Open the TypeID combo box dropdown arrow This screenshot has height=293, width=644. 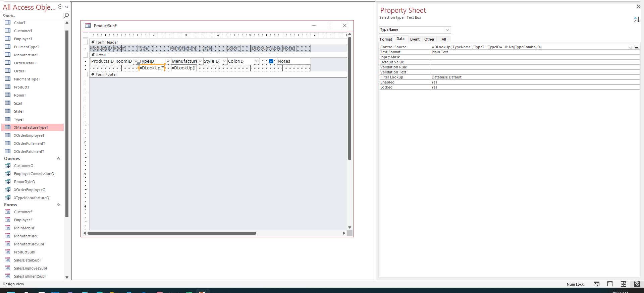(168, 61)
